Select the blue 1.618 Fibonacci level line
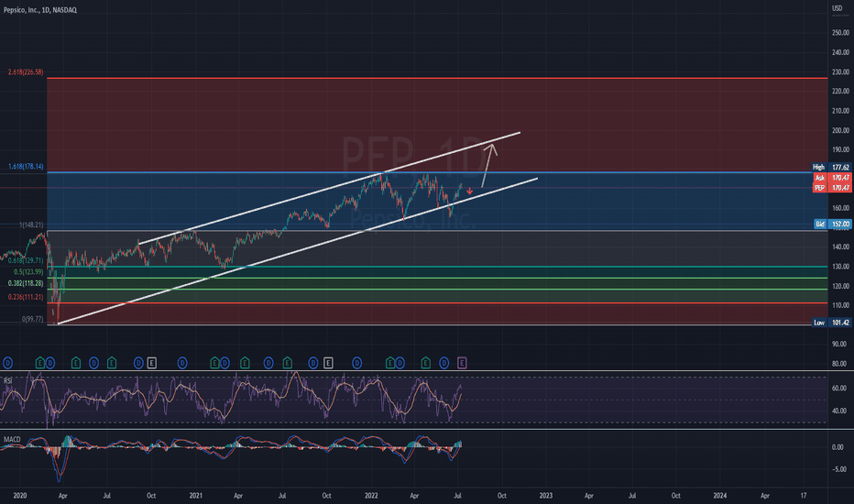This screenshot has height=504, width=854. click(x=437, y=172)
